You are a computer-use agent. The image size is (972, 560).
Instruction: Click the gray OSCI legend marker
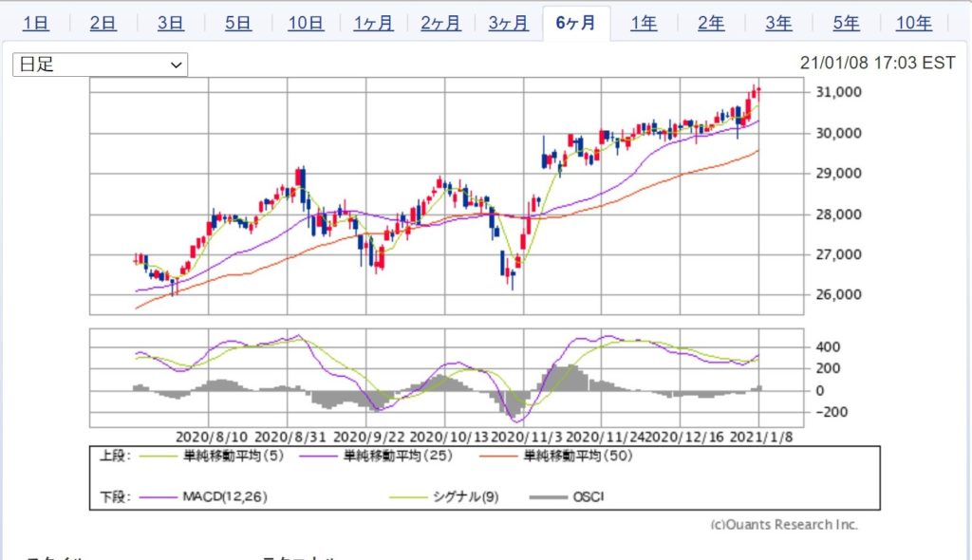(x=548, y=496)
